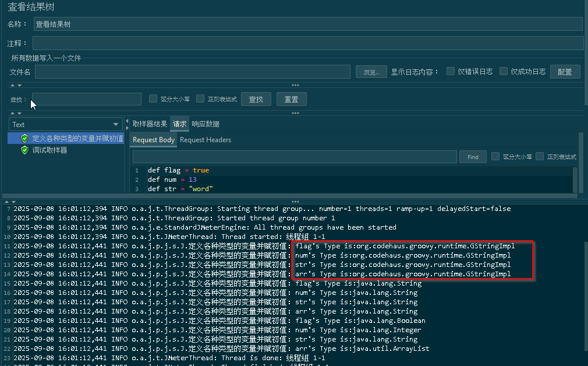
Task: Focus the request body search field
Action: pyautogui.click(x=295, y=157)
